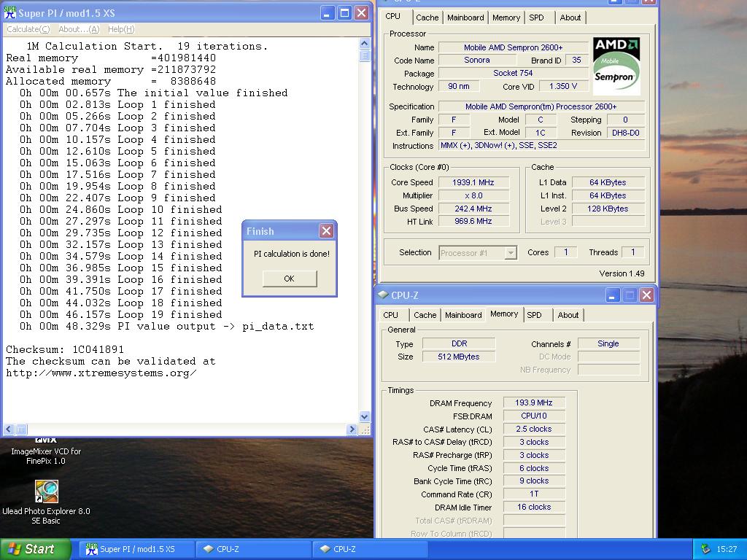Open Cache tab in lower CPU-Z window
The image size is (747, 560).
click(x=425, y=315)
